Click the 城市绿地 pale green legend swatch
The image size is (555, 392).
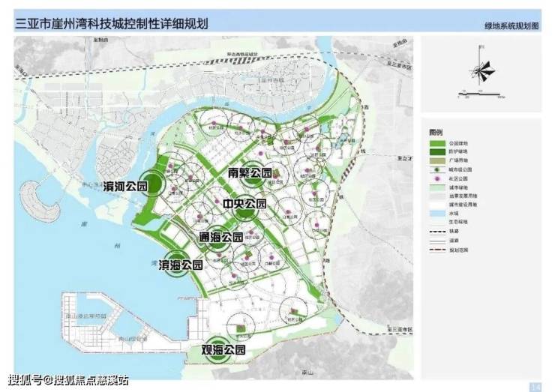click(x=437, y=187)
